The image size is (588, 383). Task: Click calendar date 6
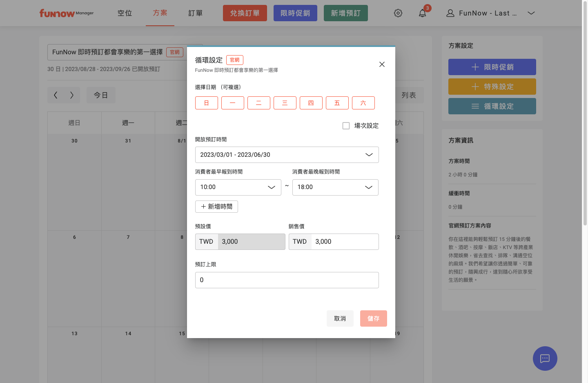click(x=74, y=237)
